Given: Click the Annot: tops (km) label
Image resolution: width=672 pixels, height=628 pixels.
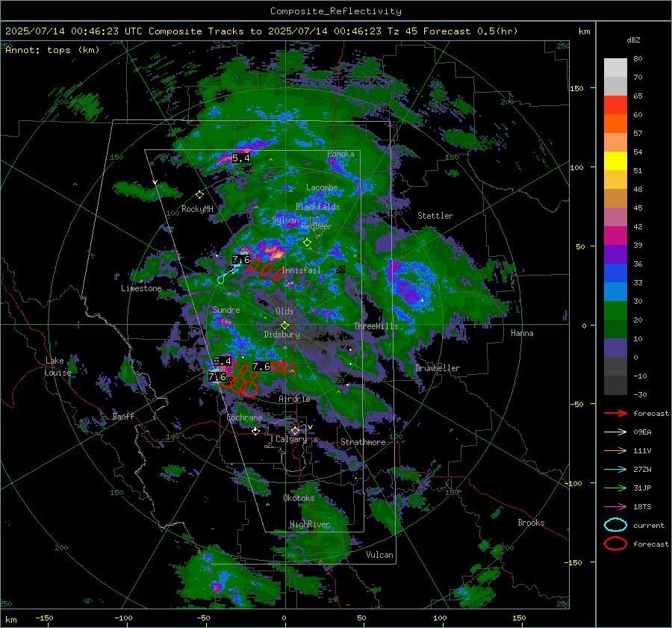Looking at the screenshot, I should click(x=52, y=50).
